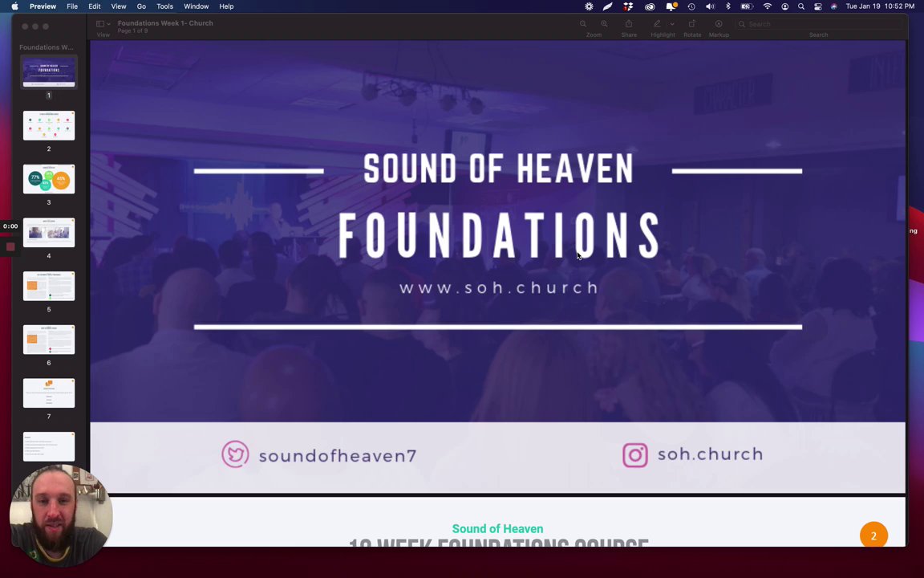
Task: Select page 7 thumbnail in sidebar
Action: 49,393
